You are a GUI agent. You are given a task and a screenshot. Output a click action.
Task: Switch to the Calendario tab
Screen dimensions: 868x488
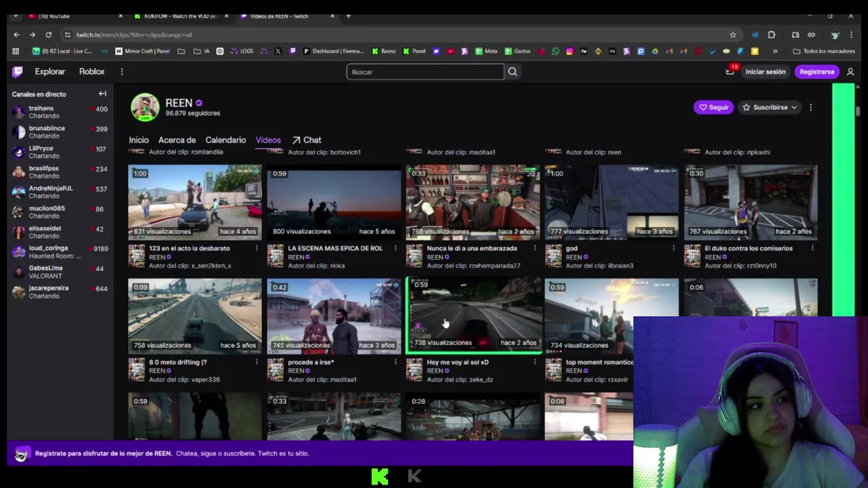tap(225, 140)
